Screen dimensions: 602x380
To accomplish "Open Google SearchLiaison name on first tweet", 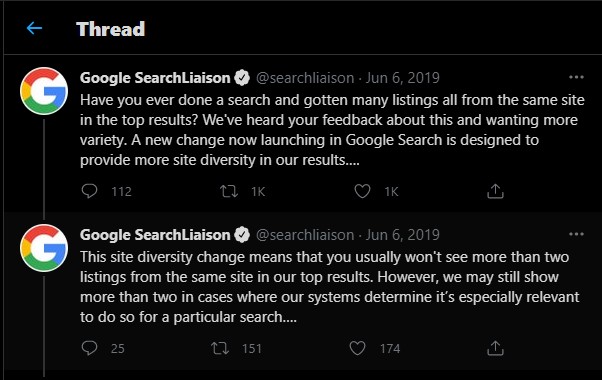I will click(155, 78).
